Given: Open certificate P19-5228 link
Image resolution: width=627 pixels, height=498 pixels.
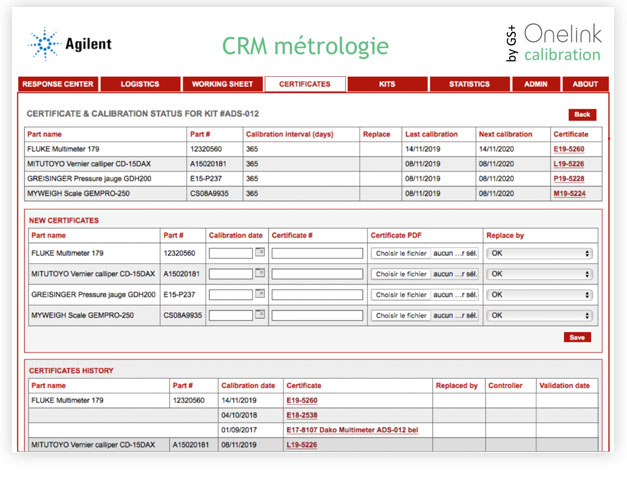Looking at the screenshot, I should tap(569, 179).
